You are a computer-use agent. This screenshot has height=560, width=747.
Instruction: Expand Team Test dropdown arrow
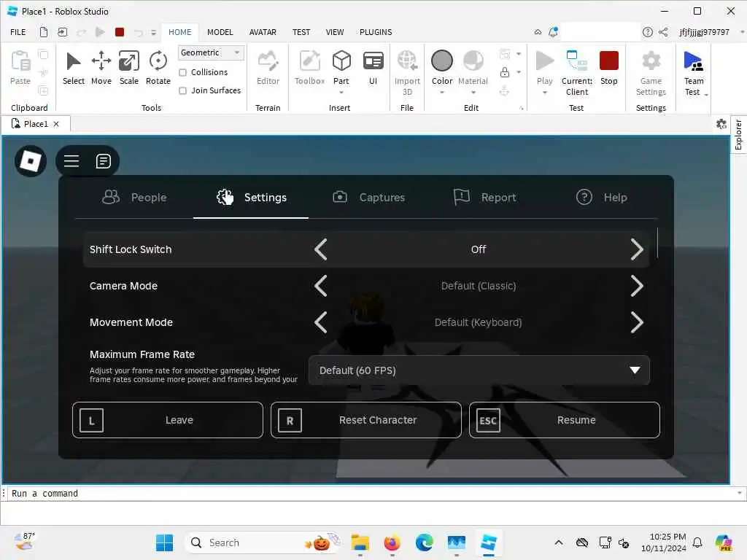click(x=706, y=95)
